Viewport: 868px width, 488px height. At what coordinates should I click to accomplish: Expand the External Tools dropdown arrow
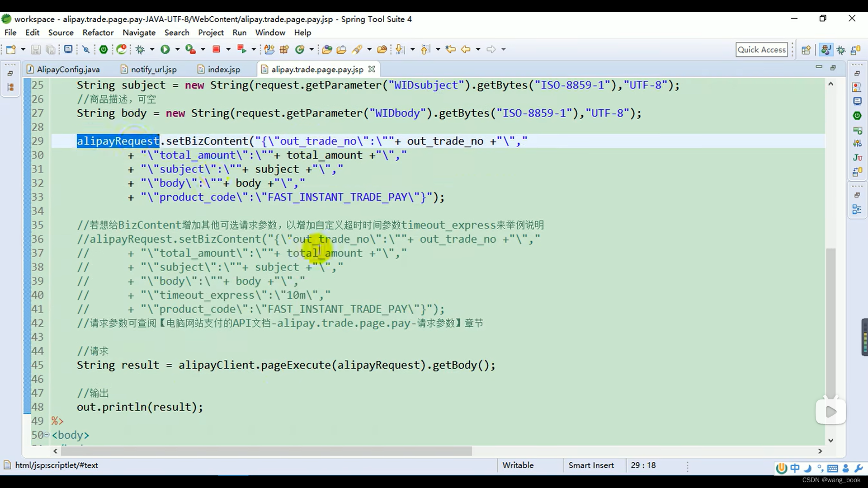click(x=203, y=49)
